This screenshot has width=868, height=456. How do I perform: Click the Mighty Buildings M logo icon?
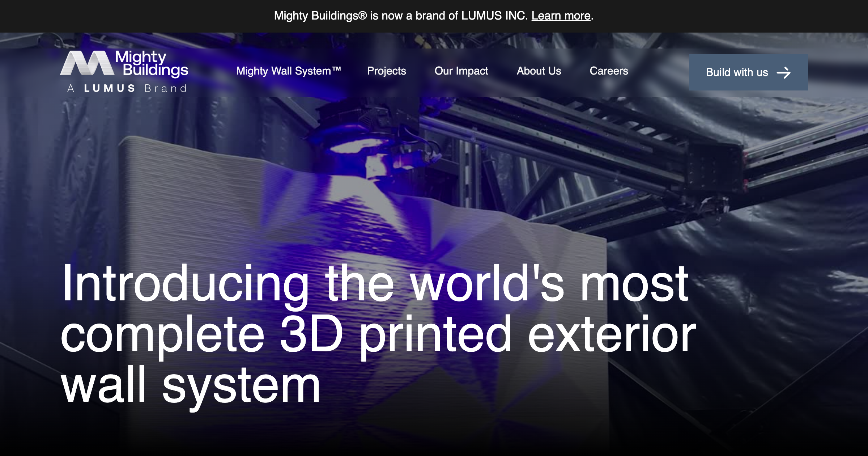[x=87, y=63]
